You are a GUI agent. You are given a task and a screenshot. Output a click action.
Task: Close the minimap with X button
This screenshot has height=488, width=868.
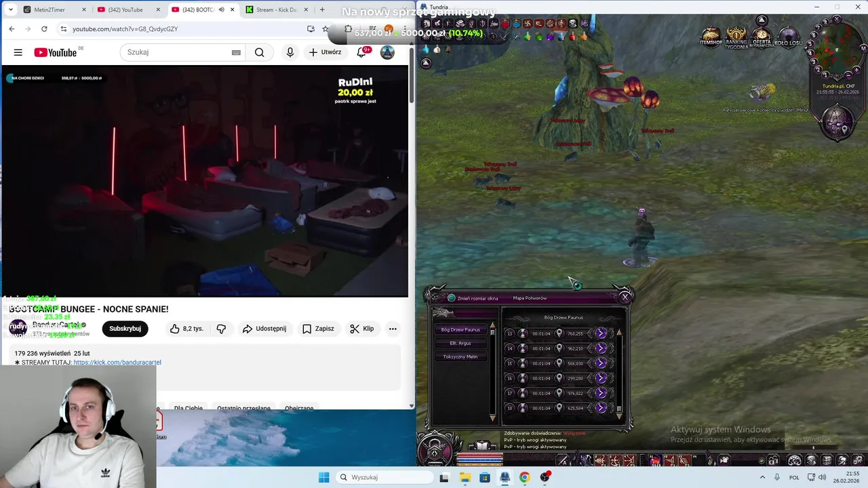click(x=837, y=19)
